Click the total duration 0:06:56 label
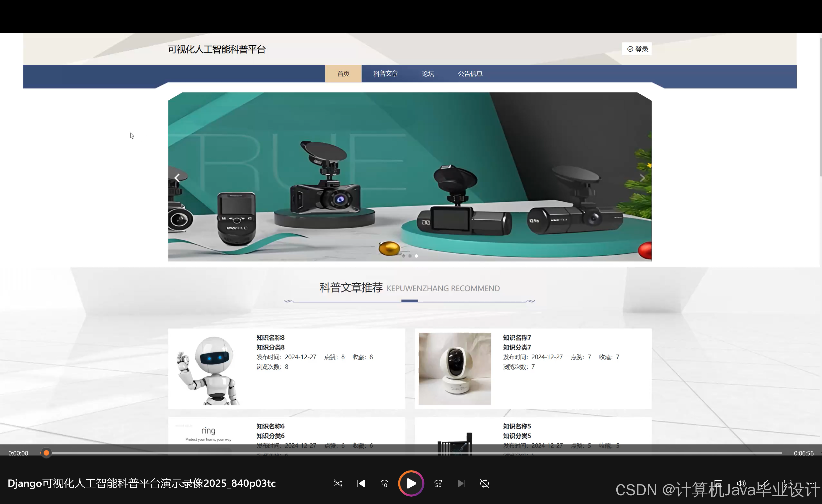 point(804,453)
